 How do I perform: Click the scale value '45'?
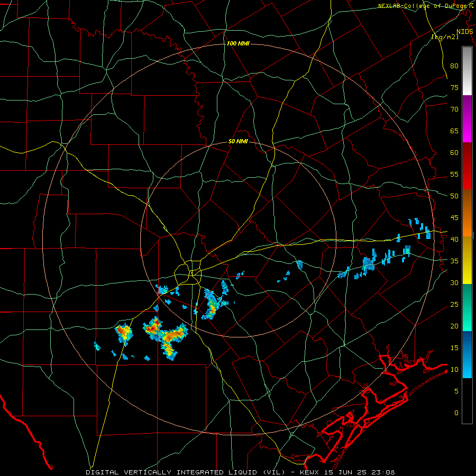[x=454, y=218]
